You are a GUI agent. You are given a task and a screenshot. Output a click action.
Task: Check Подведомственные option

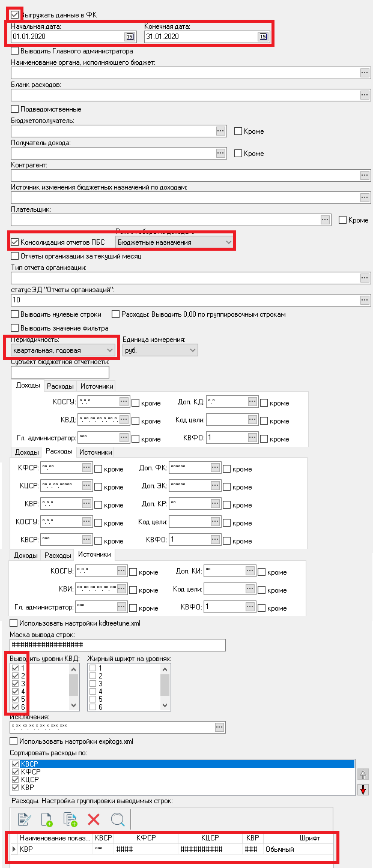coord(15,109)
